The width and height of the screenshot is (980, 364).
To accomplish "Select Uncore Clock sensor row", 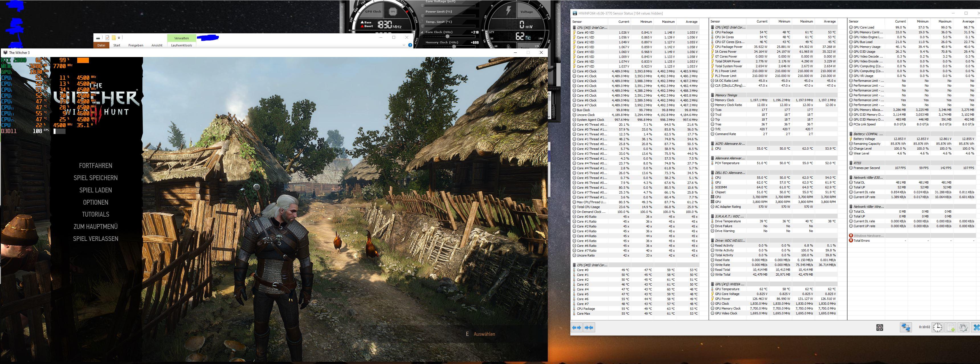I will point(636,115).
